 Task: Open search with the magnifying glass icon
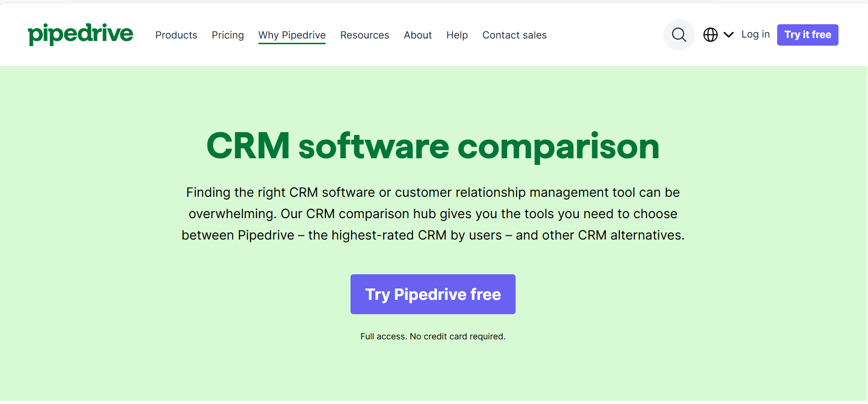coord(679,35)
